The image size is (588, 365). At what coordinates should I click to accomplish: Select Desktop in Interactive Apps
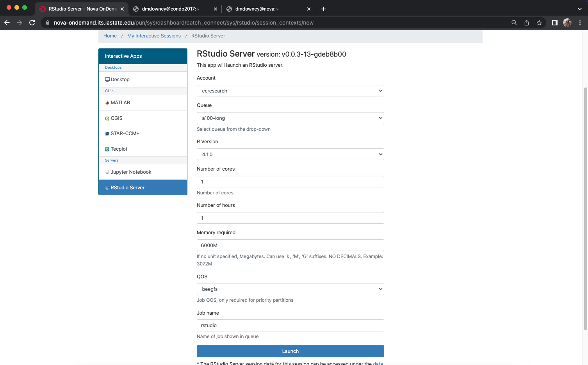[x=143, y=80]
